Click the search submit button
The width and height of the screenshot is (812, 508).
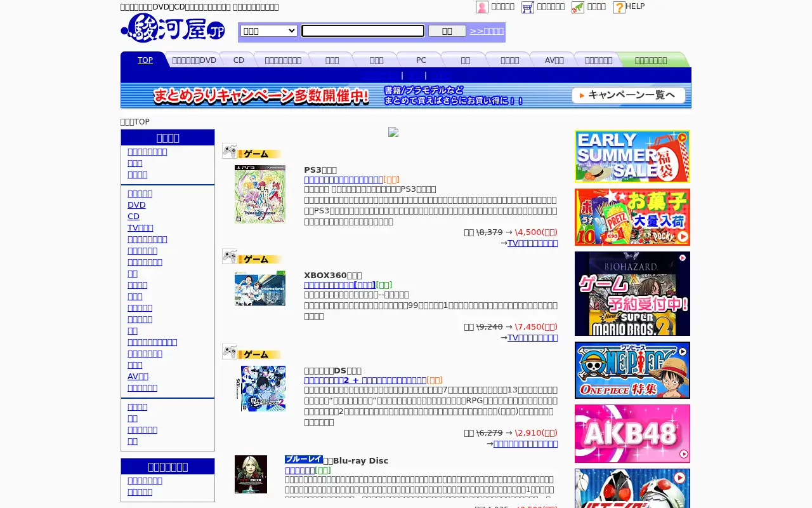(447, 30)
